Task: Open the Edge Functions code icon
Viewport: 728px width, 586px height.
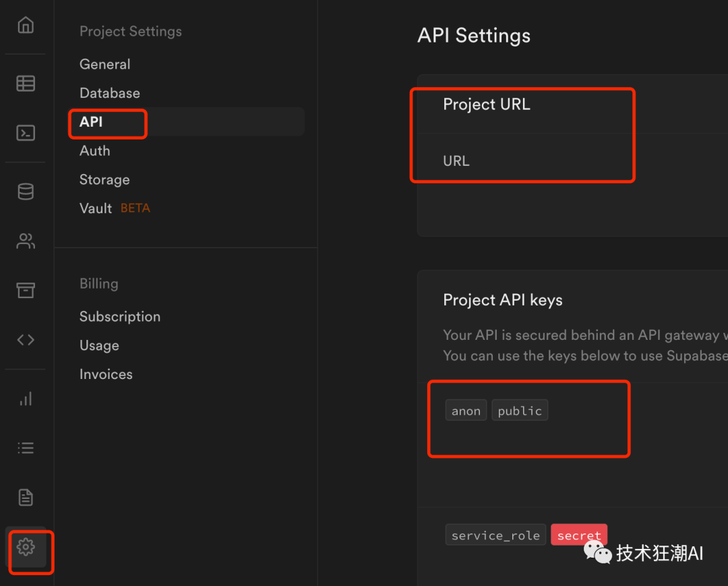Action: (x=26, y=340)
